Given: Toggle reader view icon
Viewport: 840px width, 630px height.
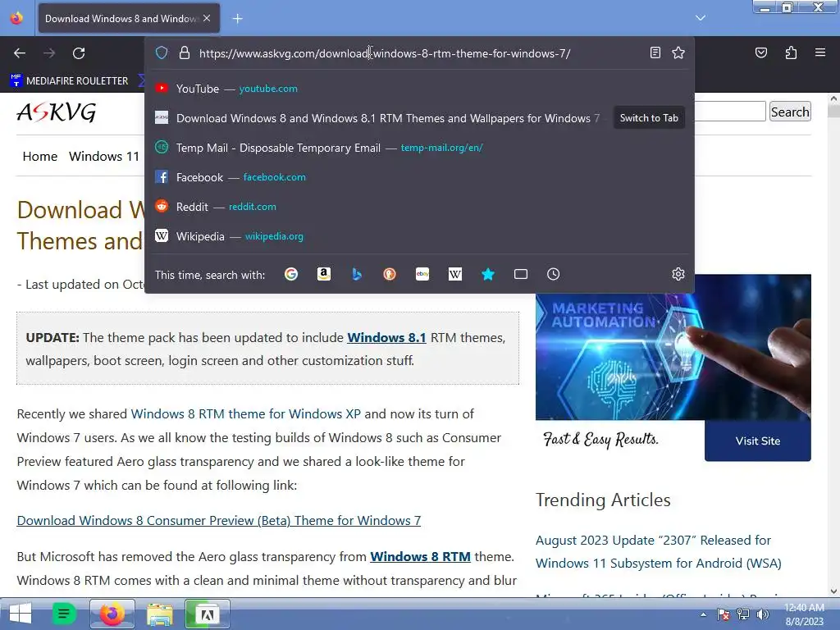Looking at the screenshot, I should coord(655,52).
